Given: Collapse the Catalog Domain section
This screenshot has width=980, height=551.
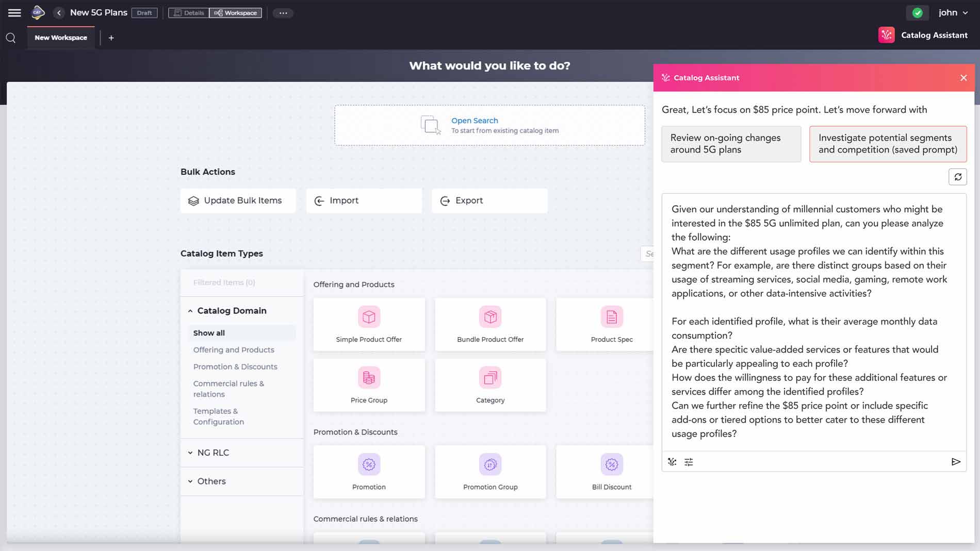Looking at the screenshot, I should 190,311.
